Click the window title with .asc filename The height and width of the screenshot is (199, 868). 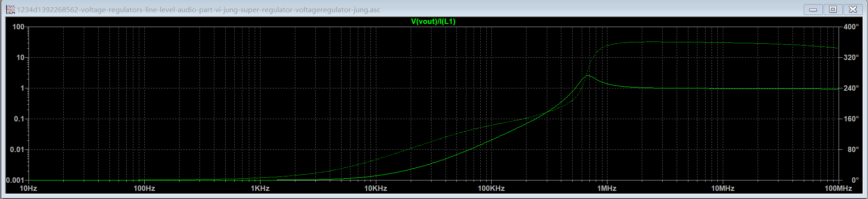point(199,9)
